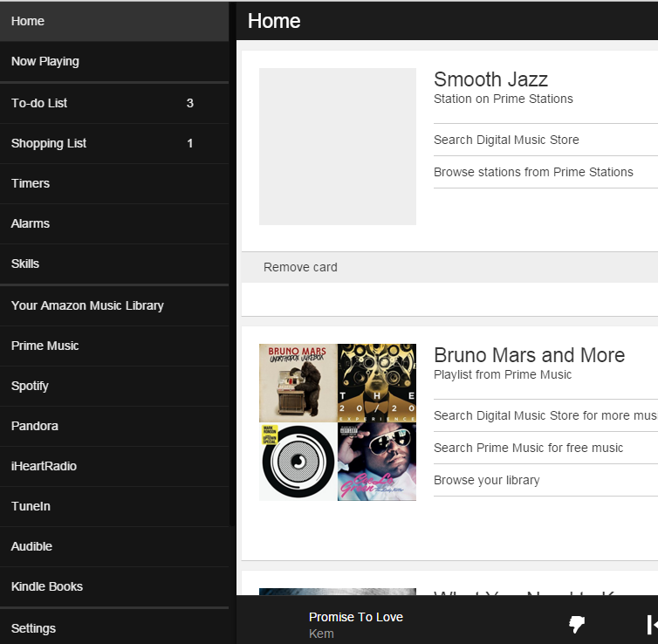Click the CeeLo Green album cover

[x=377, y=462]
